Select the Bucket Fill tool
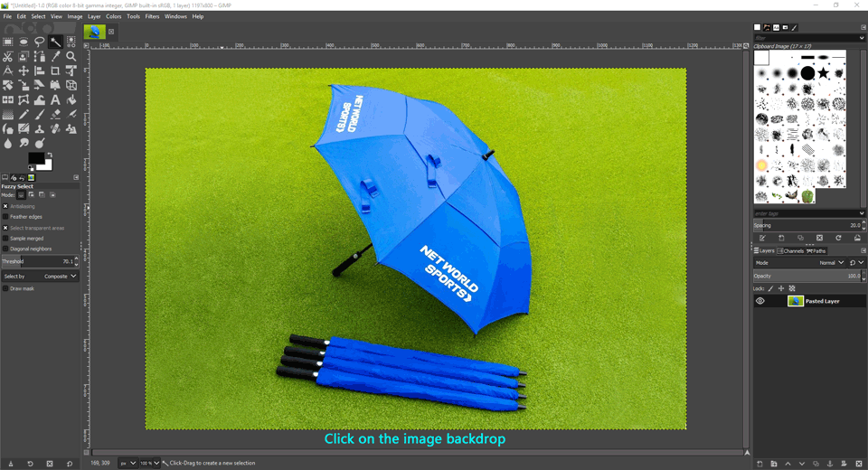868x470 pixels. (x=71, y=99)
